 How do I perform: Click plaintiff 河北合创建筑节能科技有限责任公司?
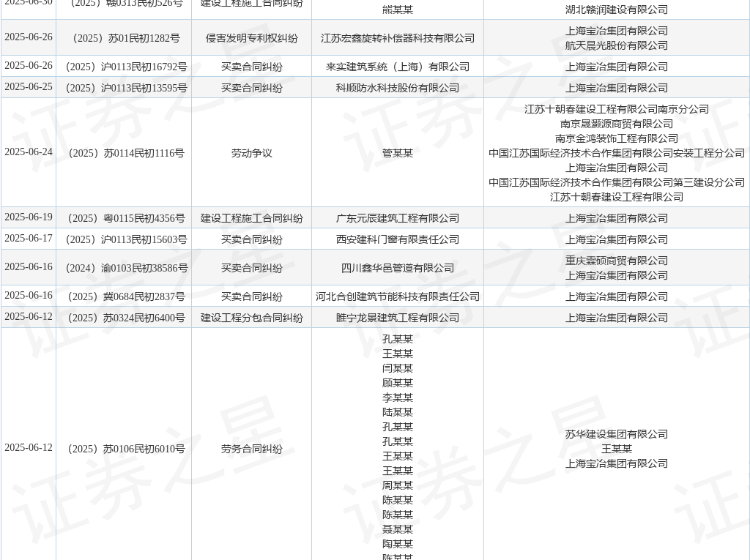coord(398,296)
